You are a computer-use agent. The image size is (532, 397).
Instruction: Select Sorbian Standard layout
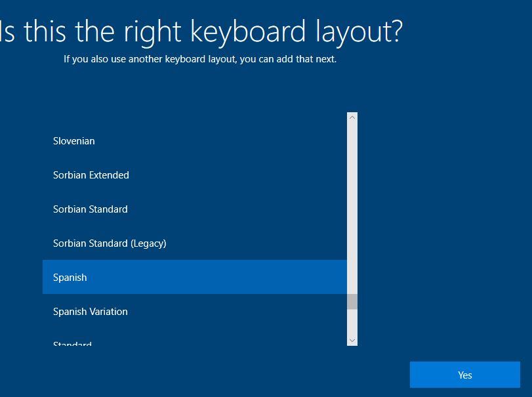point(91,209)
